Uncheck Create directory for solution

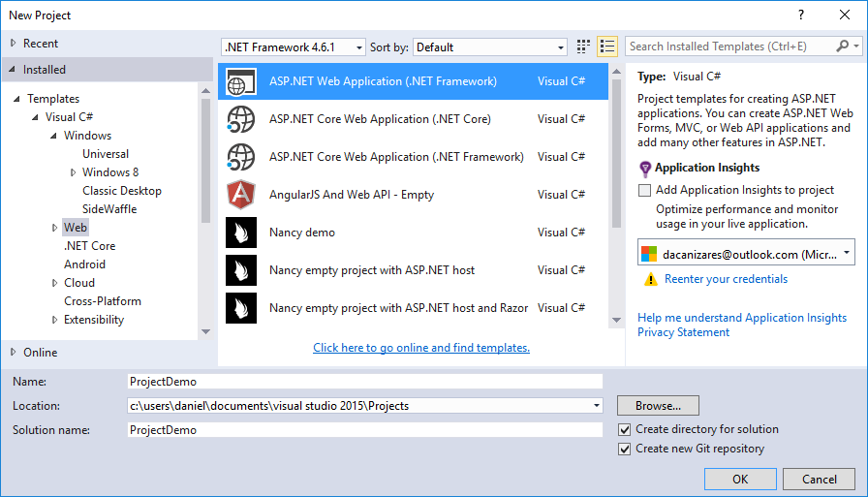click(x=625, y=429)
